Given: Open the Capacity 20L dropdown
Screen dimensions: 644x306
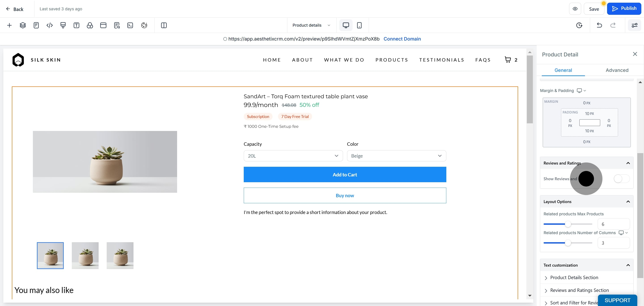Looking at the screenshot, I should point(293,156).
